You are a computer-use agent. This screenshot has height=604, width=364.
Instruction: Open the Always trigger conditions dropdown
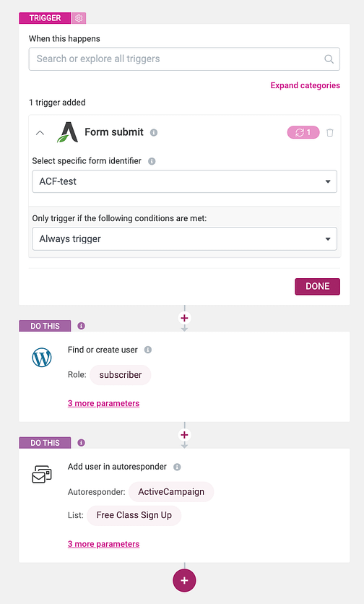tap(184, 239)
